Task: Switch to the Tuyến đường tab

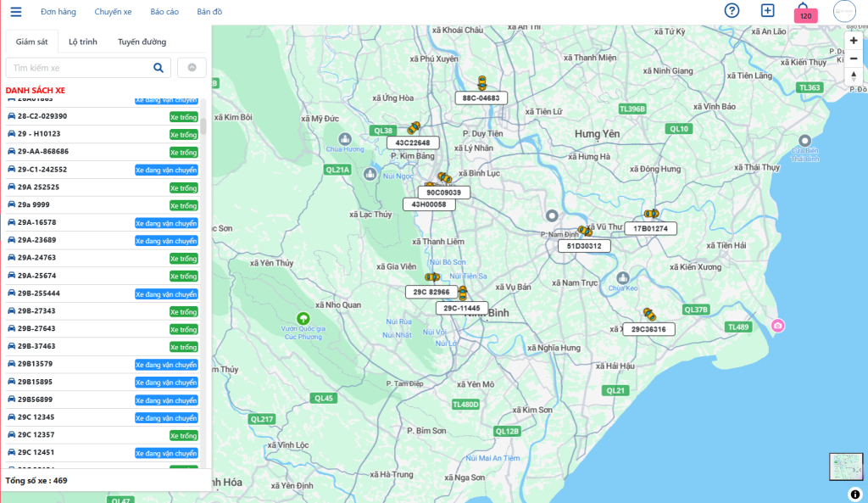Action: (x=142, y=42)
